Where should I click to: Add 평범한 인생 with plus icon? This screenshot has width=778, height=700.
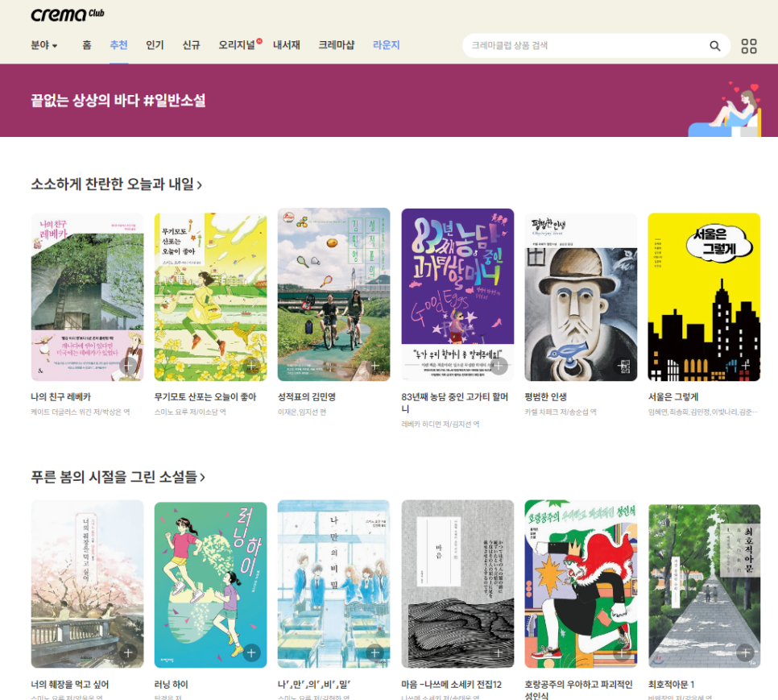(x=622, y=366)
